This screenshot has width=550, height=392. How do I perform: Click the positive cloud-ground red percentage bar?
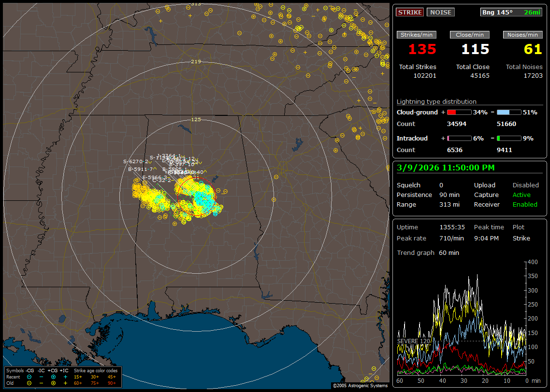[x=459, y=112]
